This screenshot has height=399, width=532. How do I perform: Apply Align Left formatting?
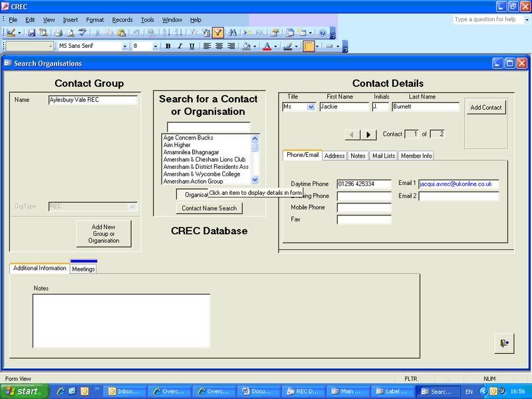[207, 46]
